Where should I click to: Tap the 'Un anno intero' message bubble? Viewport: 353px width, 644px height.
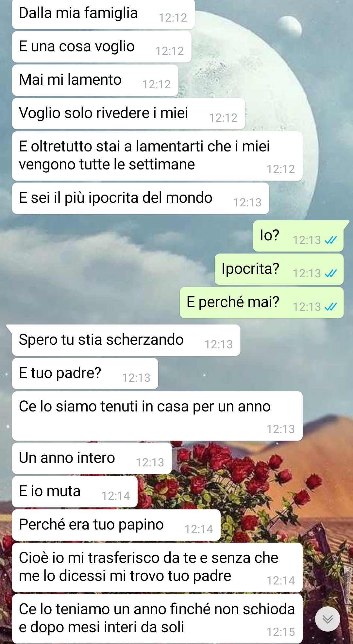pyautogui.click(x=92, y=458)
